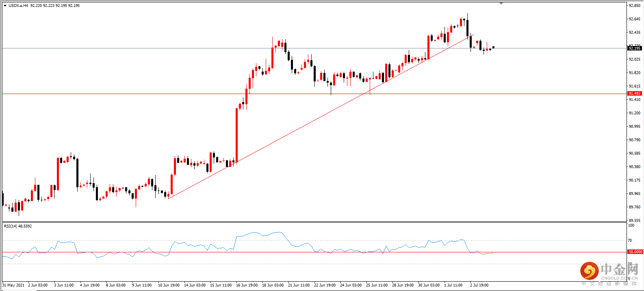Click the 70 level on RSI scale

pyautogui.click(x=630, y=241)
